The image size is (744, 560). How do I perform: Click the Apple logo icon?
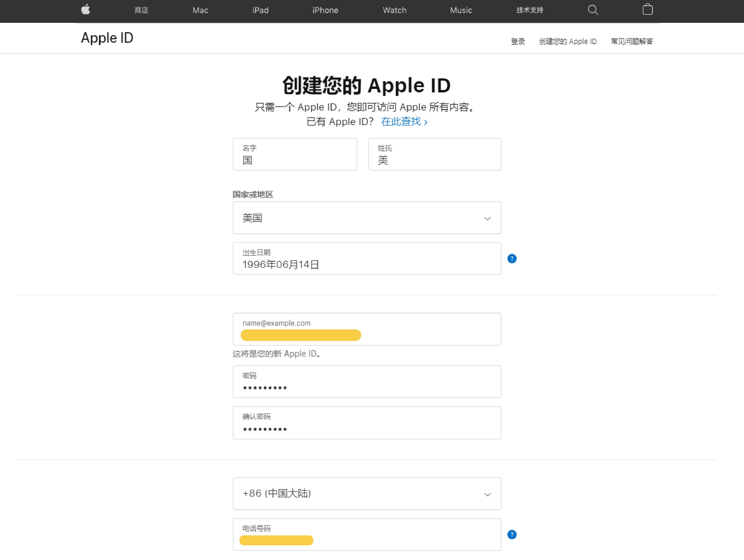tap(86, 10)
